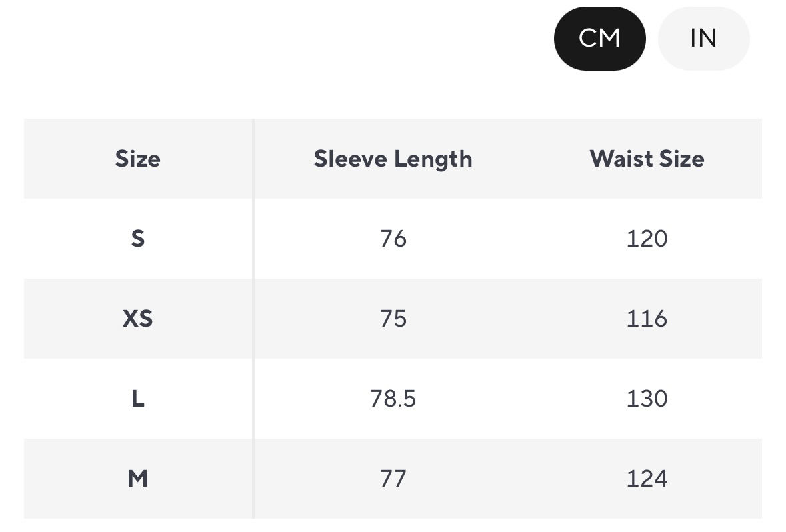Screen dimensions: 786x532
Task: Select the S size label
Action: click(137, 239)
